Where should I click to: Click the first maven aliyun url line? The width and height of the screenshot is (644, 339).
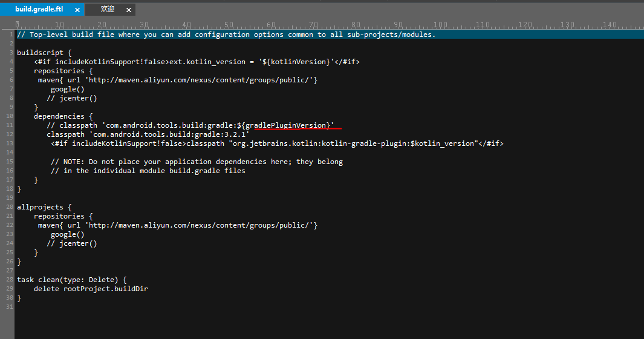click(177, 80)
